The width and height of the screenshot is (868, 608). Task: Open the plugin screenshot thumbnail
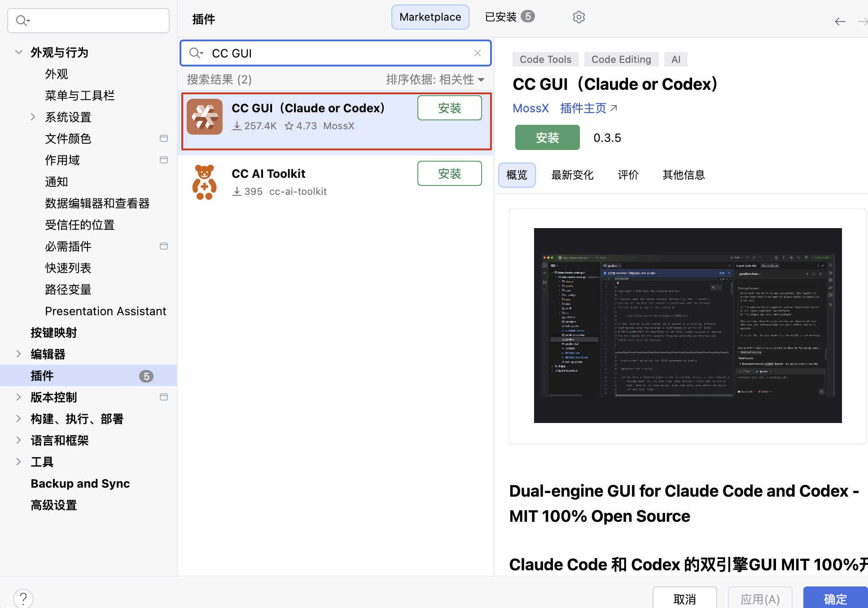point(688,326)
